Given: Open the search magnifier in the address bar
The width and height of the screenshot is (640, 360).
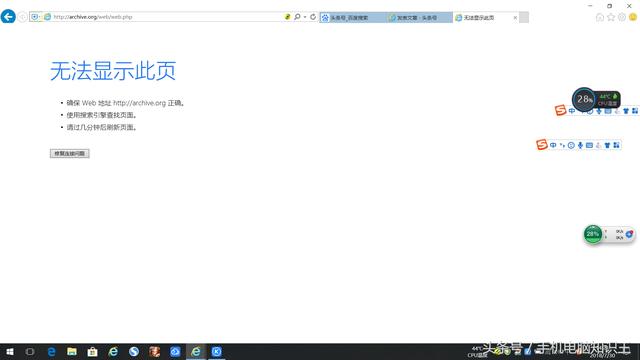Looking at the screenshot, I should coord(297,17).
